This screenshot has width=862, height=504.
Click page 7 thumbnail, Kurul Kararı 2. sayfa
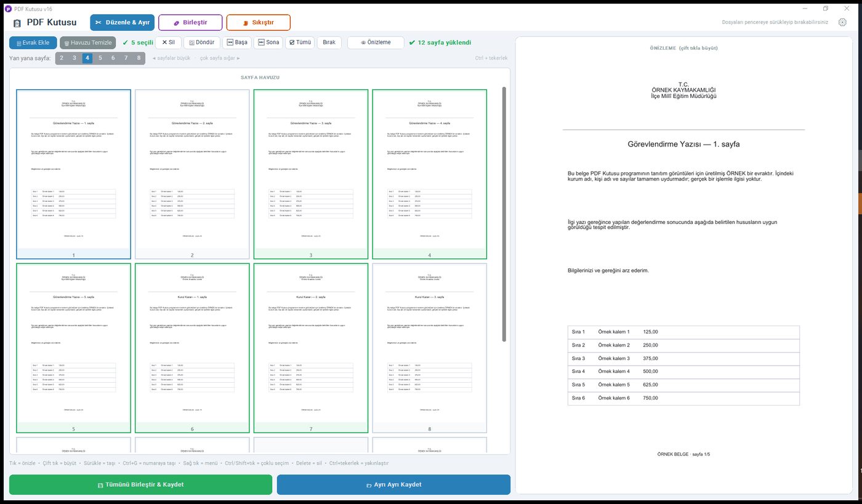coord(311,348)
